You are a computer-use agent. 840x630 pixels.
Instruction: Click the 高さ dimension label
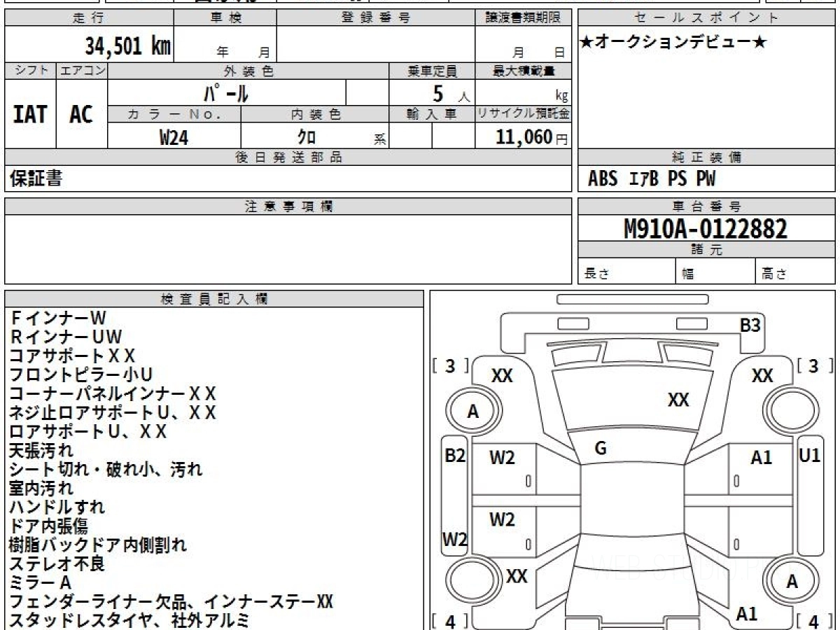[x=775, y=274]
